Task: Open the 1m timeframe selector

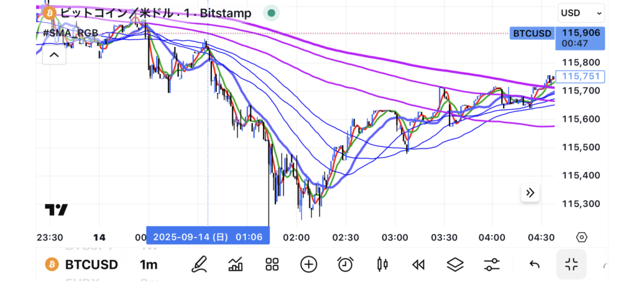Action: click(148, 264)
